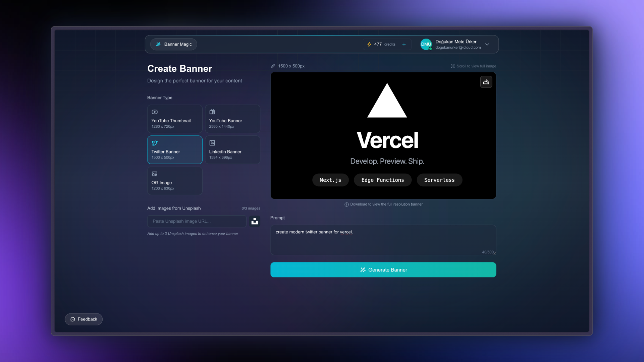Click the DMÜ user avatar
The image size is (644, 362).
pos(426,44)
